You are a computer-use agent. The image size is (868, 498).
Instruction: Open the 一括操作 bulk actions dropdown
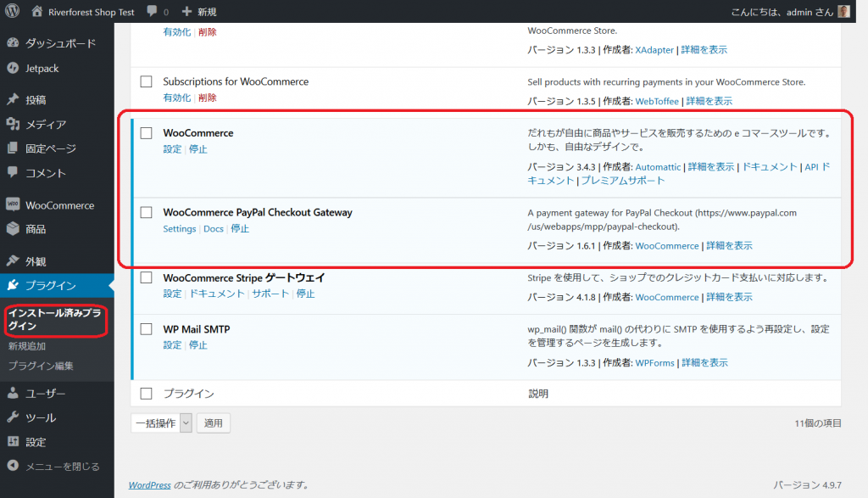coord(161,422)
